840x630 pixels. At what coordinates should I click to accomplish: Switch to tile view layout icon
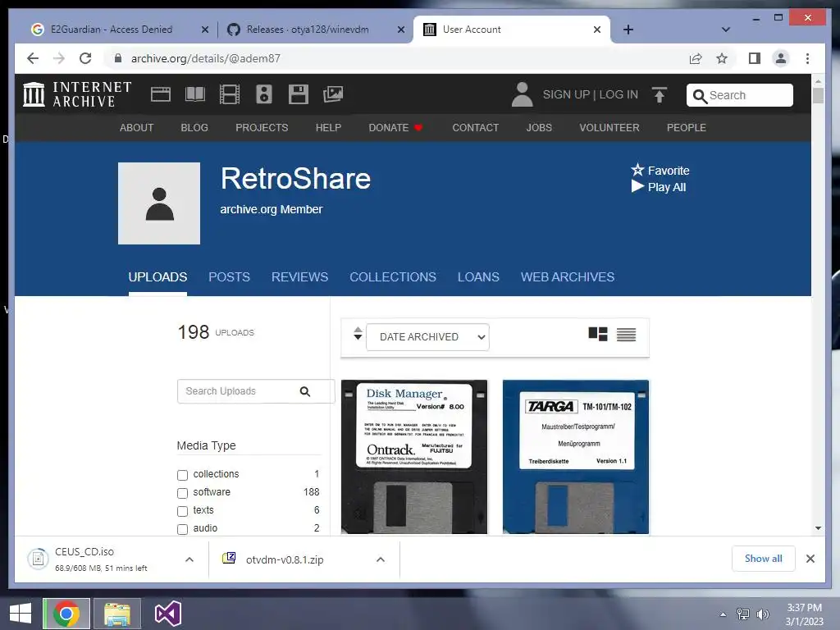tap(598, 335)
